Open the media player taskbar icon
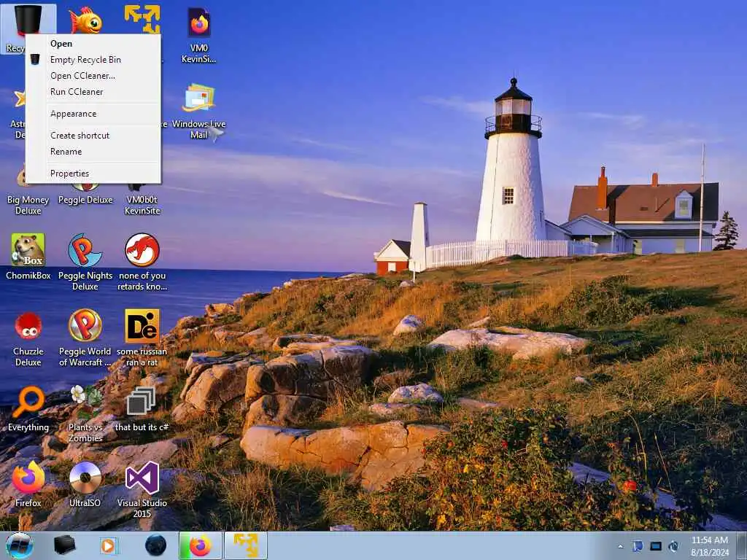 (x=109, y=545)
